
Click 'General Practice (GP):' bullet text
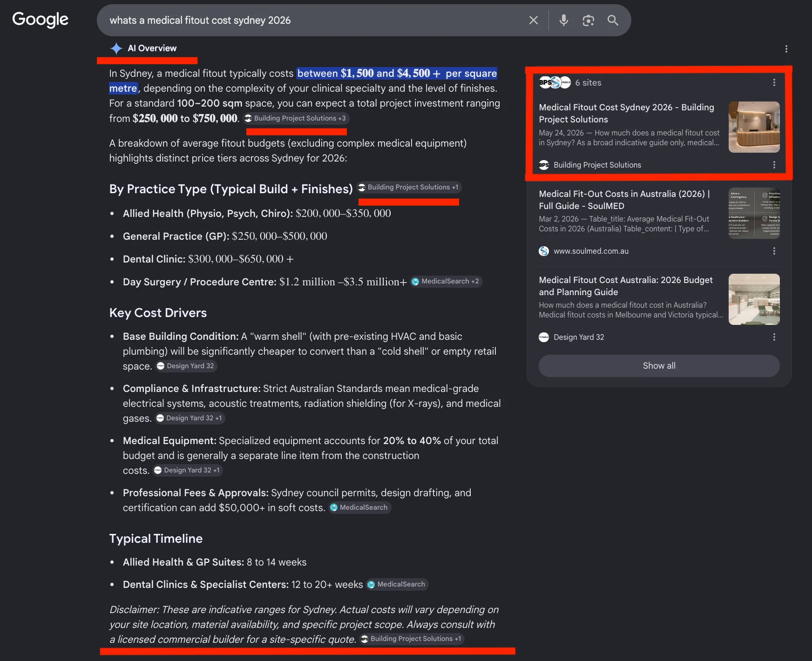coord(176,236)
